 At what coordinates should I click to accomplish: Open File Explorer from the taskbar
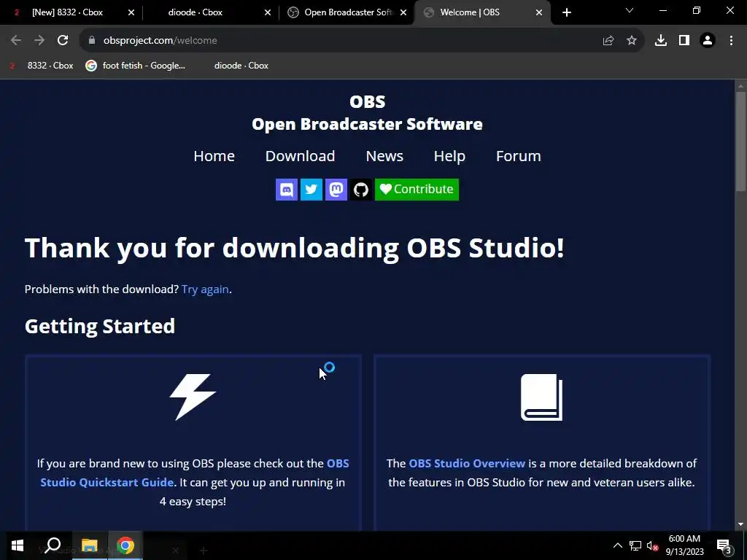[89, 545]
